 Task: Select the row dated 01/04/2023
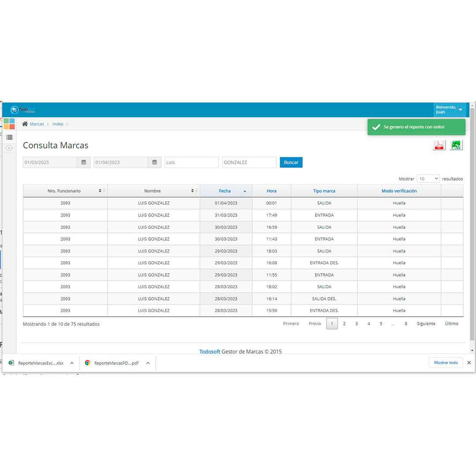click(x=243, y=203)
